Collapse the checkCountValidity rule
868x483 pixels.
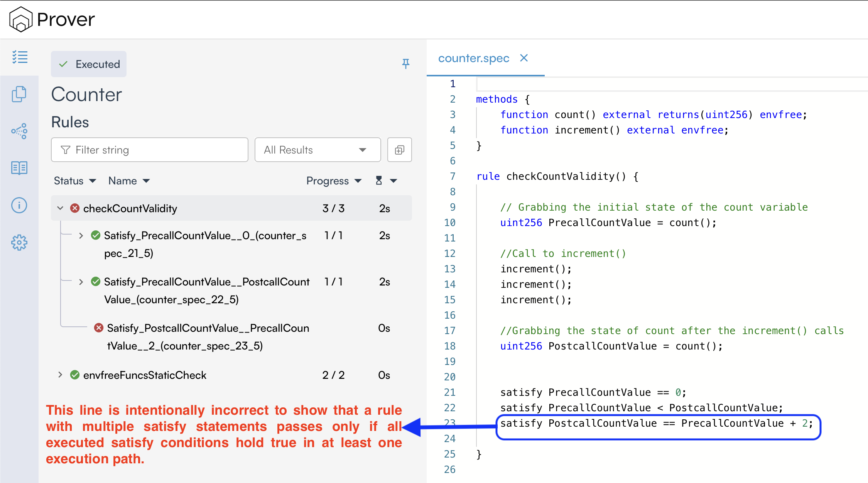(x=60, y=208)
